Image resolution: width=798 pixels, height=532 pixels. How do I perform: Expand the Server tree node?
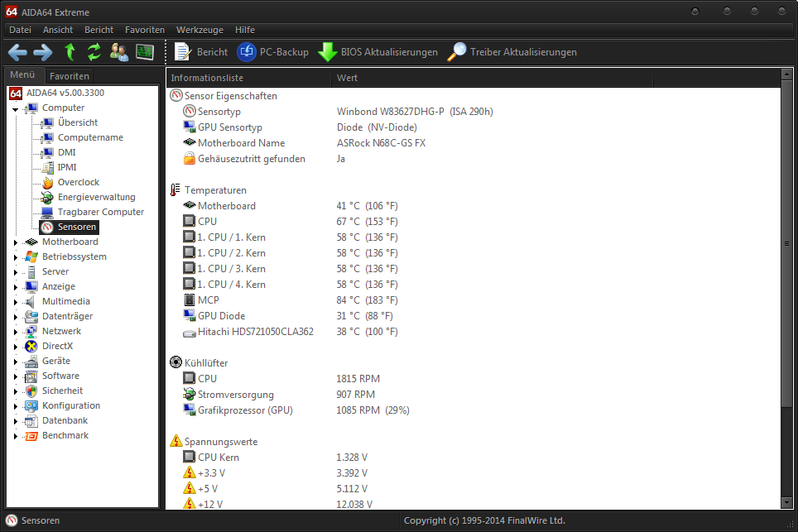coord(15,272)
